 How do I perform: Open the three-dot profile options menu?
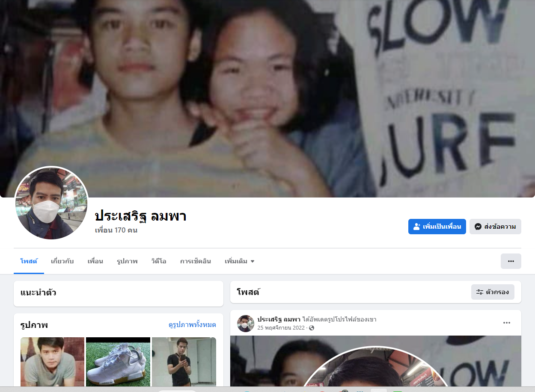[x=511, y=261]
